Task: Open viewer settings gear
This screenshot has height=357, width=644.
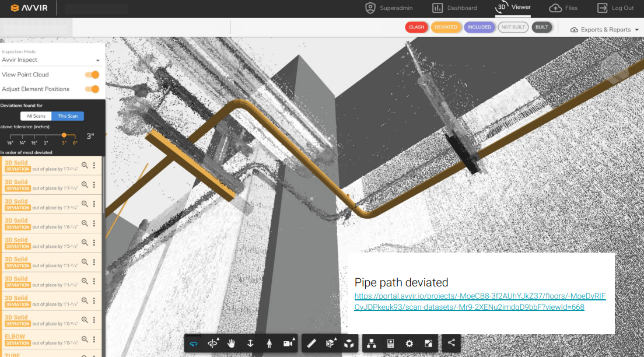Action: click(409, 344)
